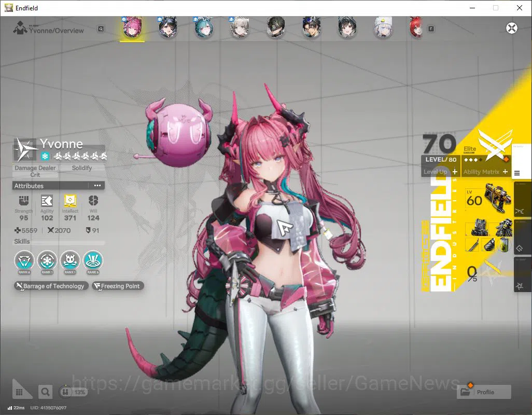Open the blade-shaped kit equipment slot
Viewport: 532px width, 415px height.
[473, 245]
